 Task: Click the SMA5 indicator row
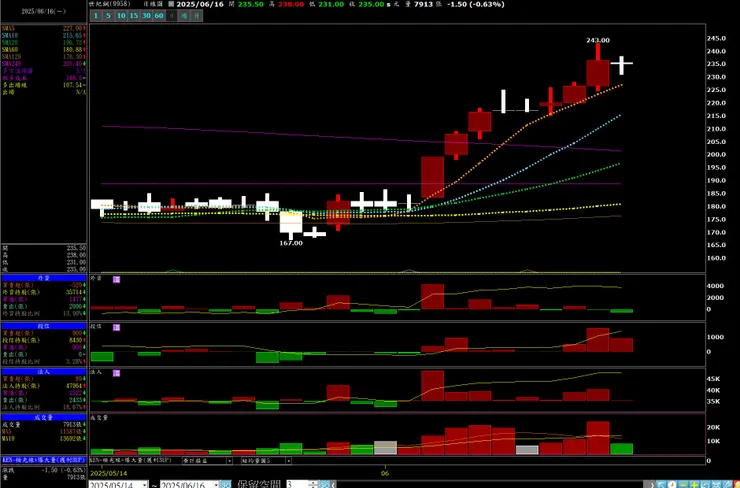tap(43, 28)
